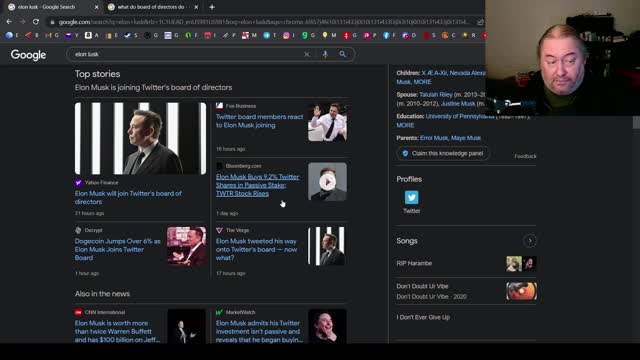Click the 'Elon Musk is joining Twitter's board of directors' heading

tap(153, 87)
